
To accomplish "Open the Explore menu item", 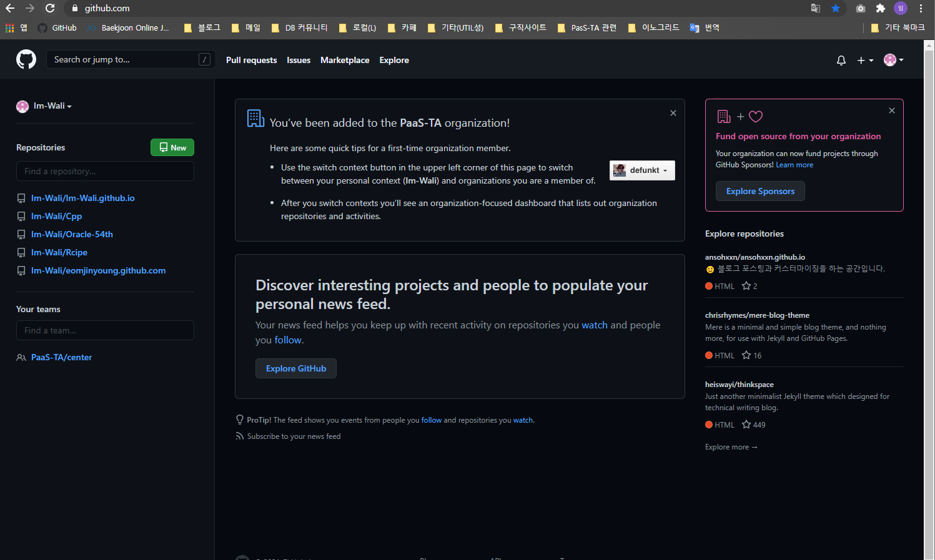I will pyautogui.click(x=394, y=60).
